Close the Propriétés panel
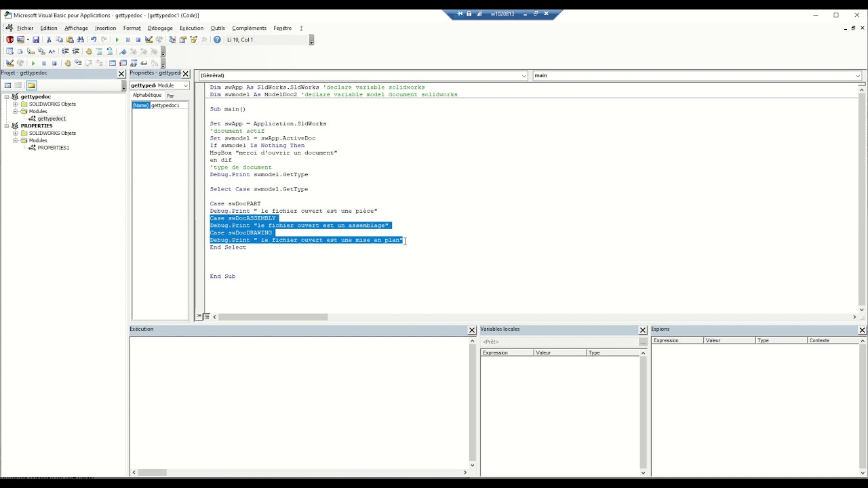The image size is (868, 488). tap(185, 73)
